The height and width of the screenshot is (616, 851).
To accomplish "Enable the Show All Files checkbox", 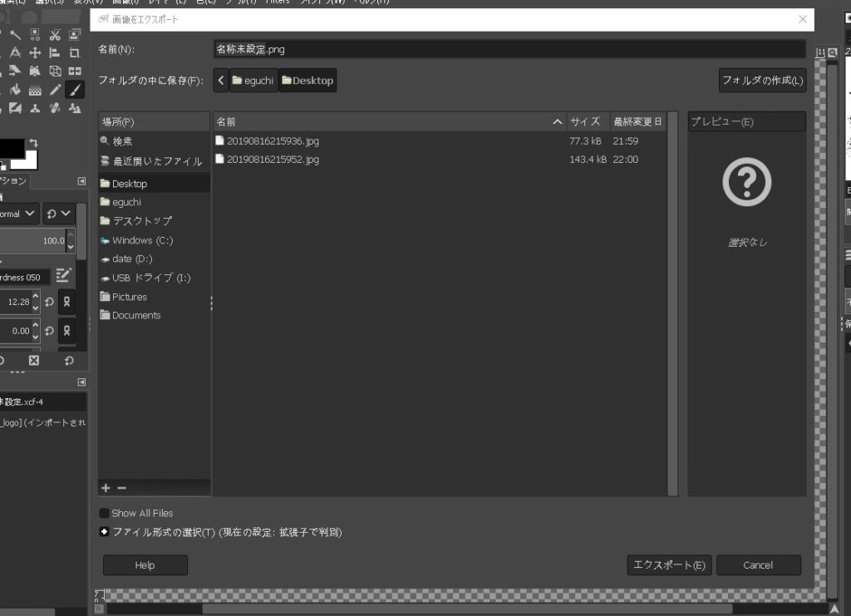I will 105,513.
